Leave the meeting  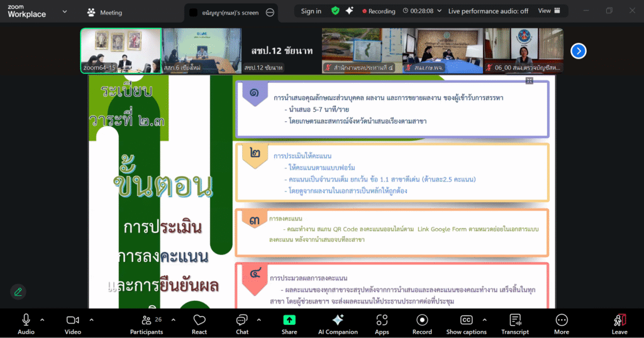(x=619, y=323)
